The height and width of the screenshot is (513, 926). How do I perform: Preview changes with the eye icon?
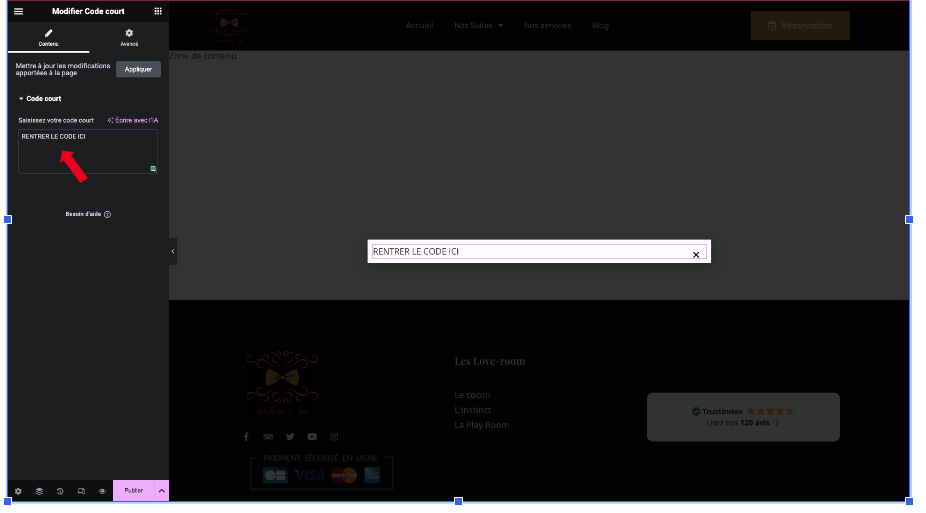[102, 491]
